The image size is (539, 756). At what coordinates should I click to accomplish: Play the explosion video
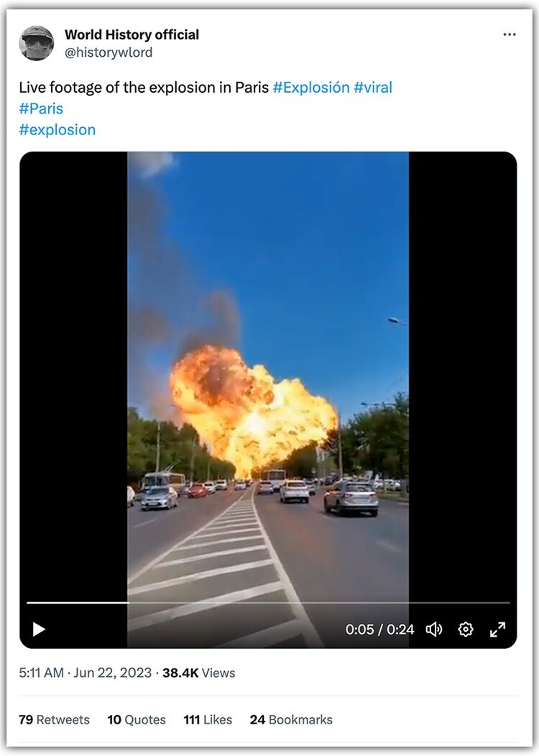click(39, 630)
